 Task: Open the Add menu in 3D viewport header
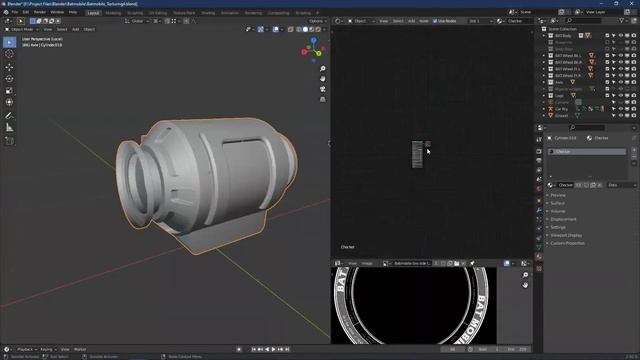tap(76, 29)
